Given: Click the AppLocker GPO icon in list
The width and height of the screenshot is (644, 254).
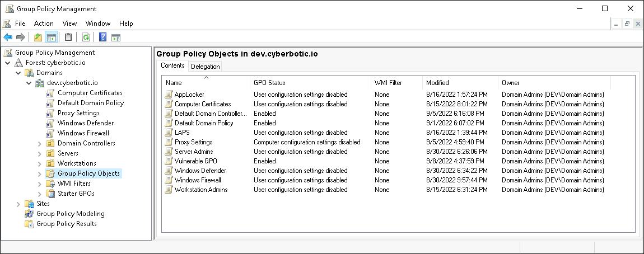Looking at the screenshot, I should point(168,95).
